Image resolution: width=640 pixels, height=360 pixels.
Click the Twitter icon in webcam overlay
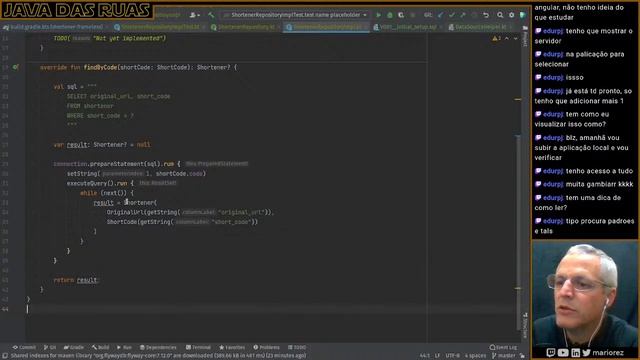tap(587, 352)
